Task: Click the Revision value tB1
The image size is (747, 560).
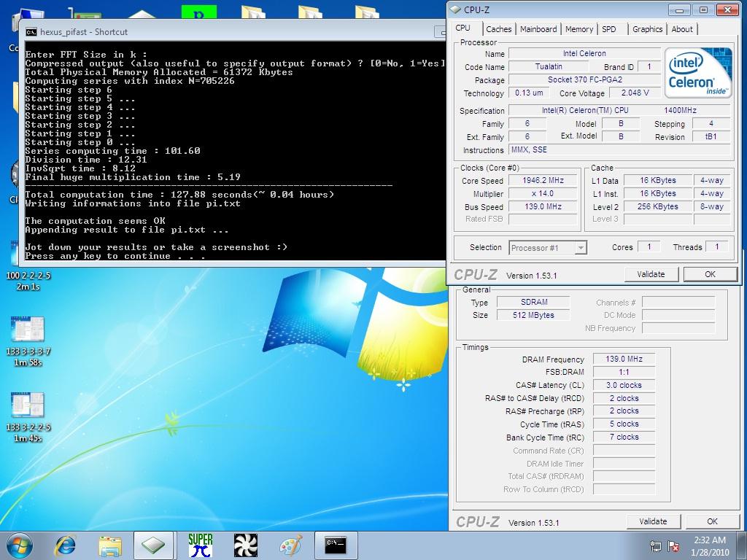Action: (711, 136)
